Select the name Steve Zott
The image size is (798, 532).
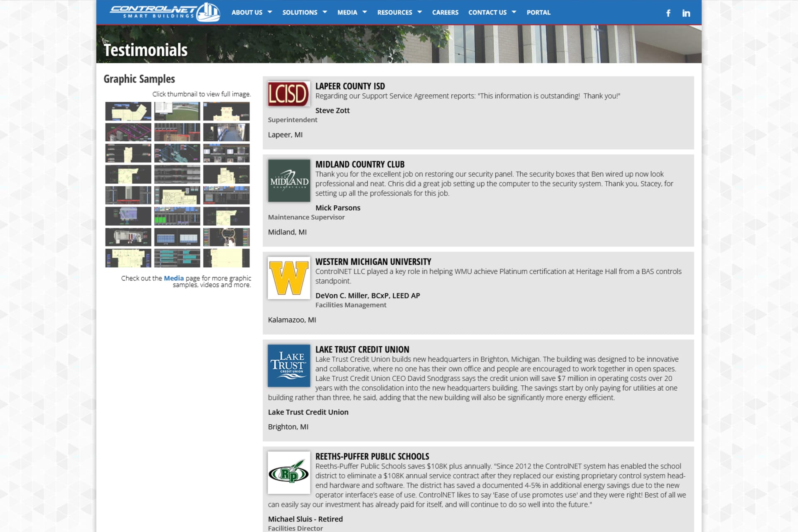[332, 111]
